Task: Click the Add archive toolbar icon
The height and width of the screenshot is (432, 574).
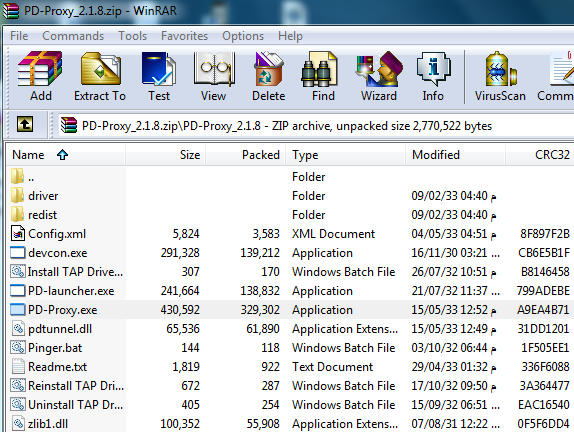Action: pos(40,69)
